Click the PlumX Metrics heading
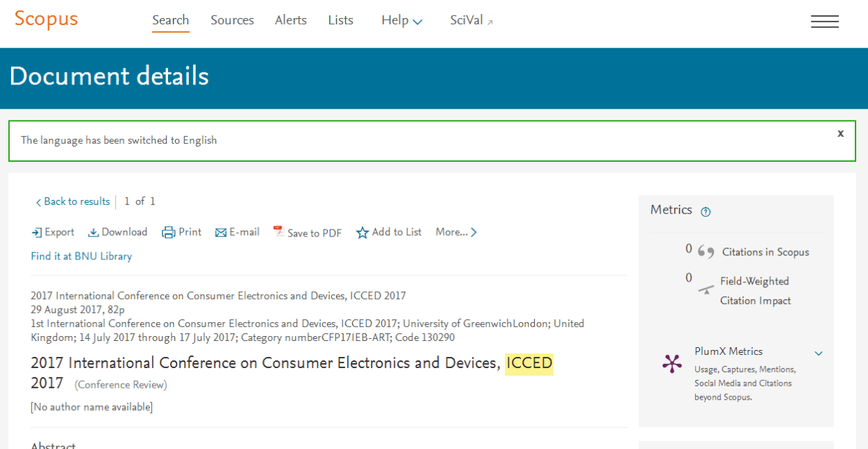868x449 pixels. click(729, 351)
